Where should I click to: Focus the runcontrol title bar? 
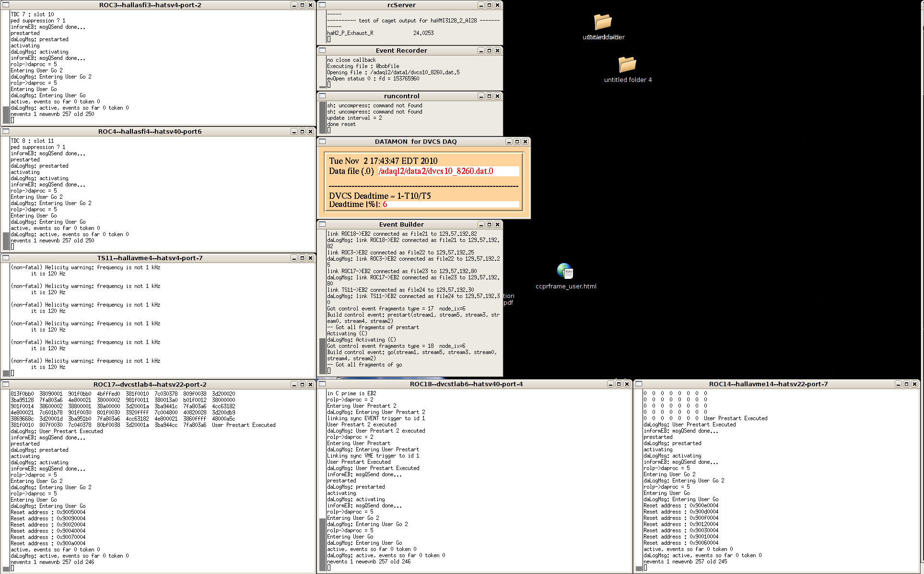[401, 96]
